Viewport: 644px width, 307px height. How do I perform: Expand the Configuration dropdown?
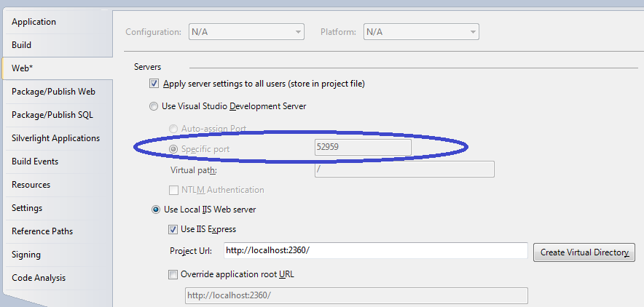[246, 32]
